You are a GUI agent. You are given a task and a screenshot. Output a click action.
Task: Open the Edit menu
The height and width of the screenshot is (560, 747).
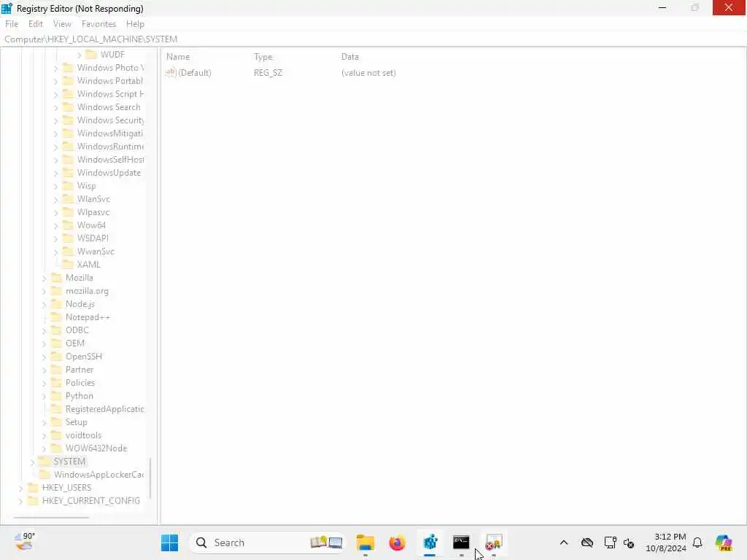[x=35, y=24]
